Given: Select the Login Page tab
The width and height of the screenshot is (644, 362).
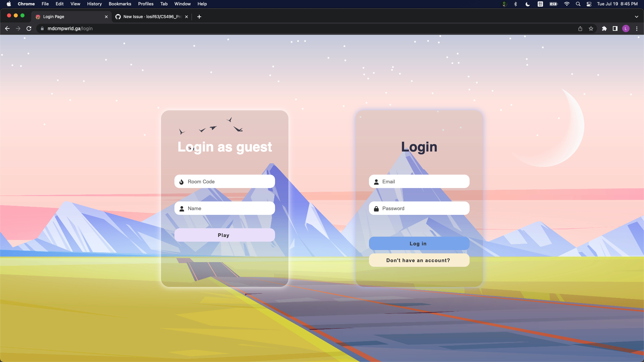Looking at the screenshot, I should point(71,17).
